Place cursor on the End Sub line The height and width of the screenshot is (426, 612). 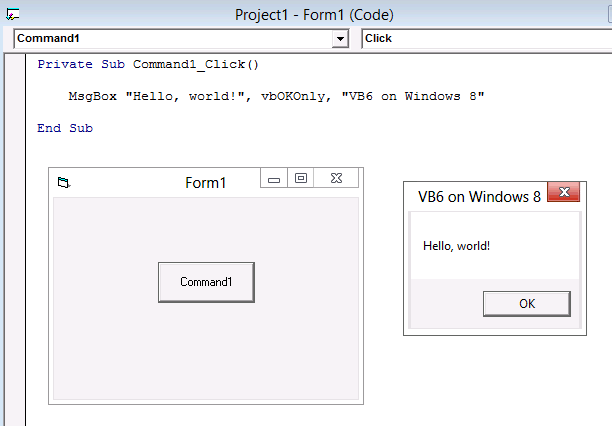[x=65, y=128]
